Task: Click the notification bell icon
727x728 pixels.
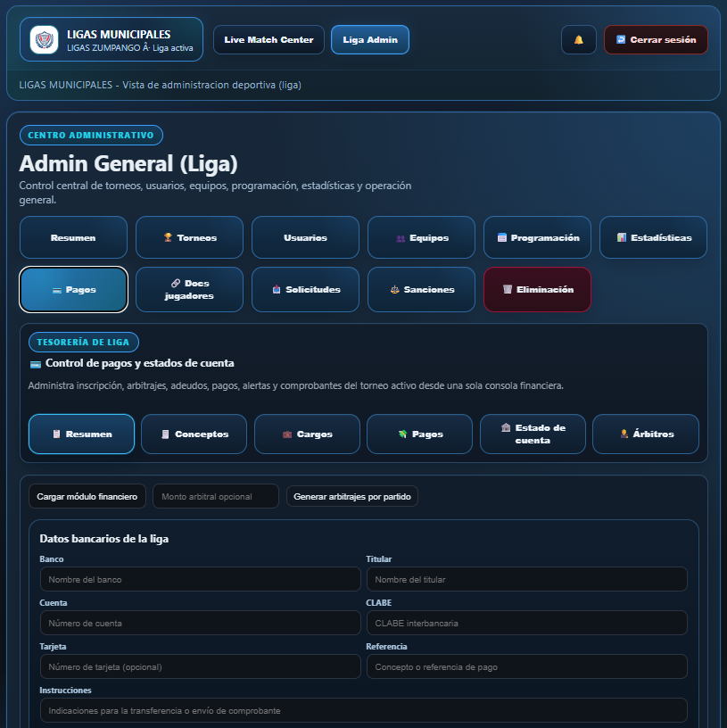Action: 578,40
